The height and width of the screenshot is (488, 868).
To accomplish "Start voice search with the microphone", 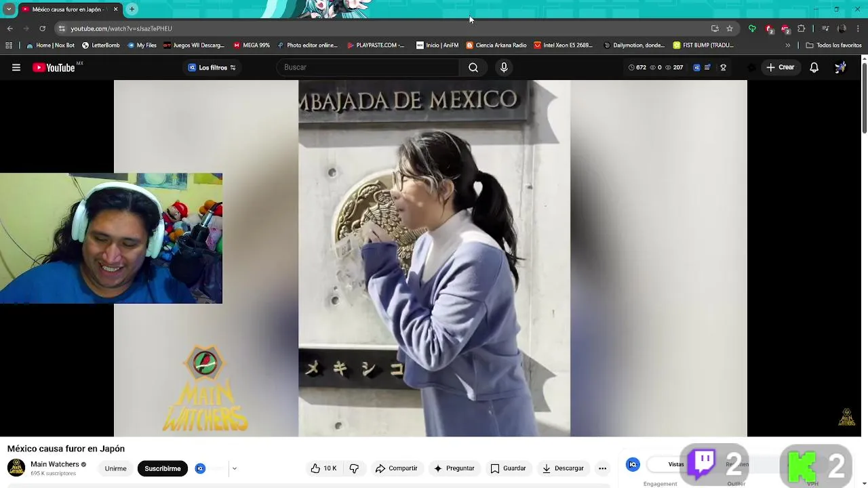I will [x=504, y=67].
